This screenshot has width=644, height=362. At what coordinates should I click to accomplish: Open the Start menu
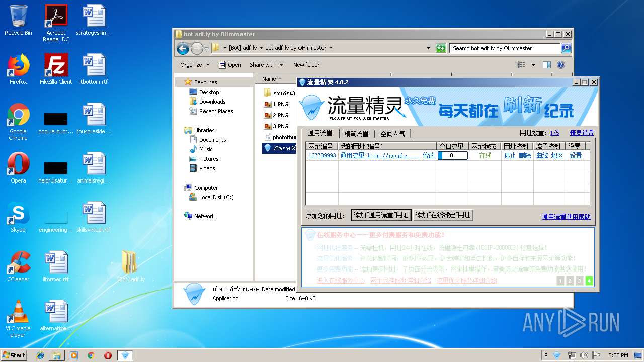14,355
